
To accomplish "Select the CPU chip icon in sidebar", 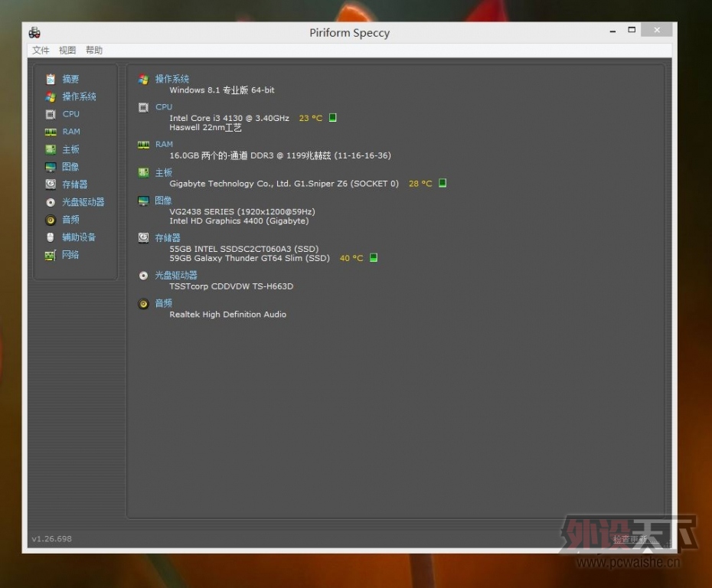I will [51, 114].
